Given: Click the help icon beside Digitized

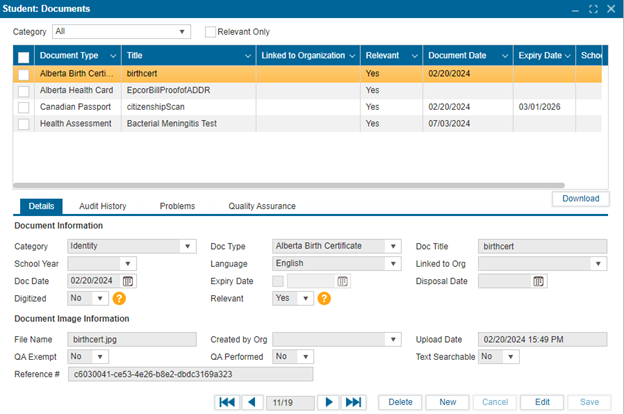Looking at the screenshot, I should coord(118,298).
